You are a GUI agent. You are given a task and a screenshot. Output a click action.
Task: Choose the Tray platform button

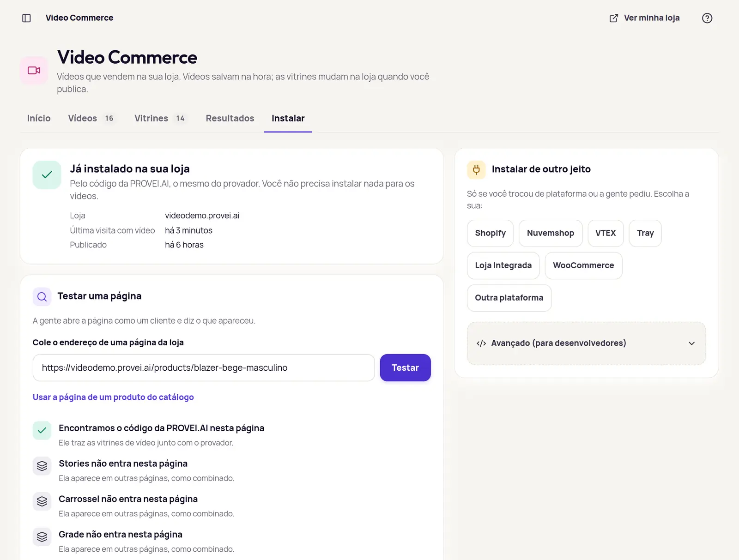645,233
